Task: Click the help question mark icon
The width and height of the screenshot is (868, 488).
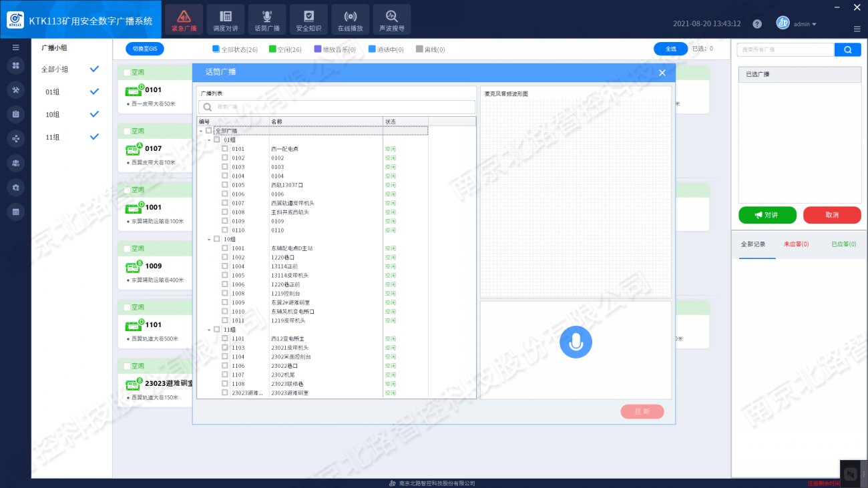Action: coord(756,24)
